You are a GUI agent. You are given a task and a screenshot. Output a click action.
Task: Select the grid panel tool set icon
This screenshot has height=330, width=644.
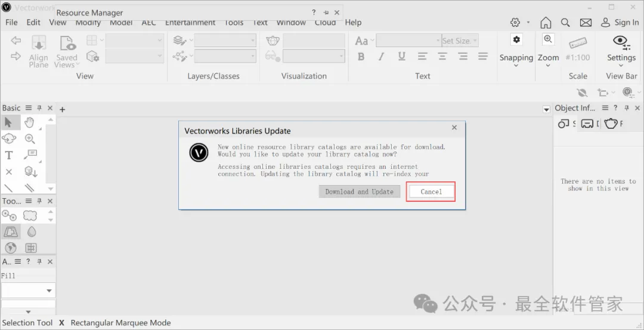(x=31, y=248)
